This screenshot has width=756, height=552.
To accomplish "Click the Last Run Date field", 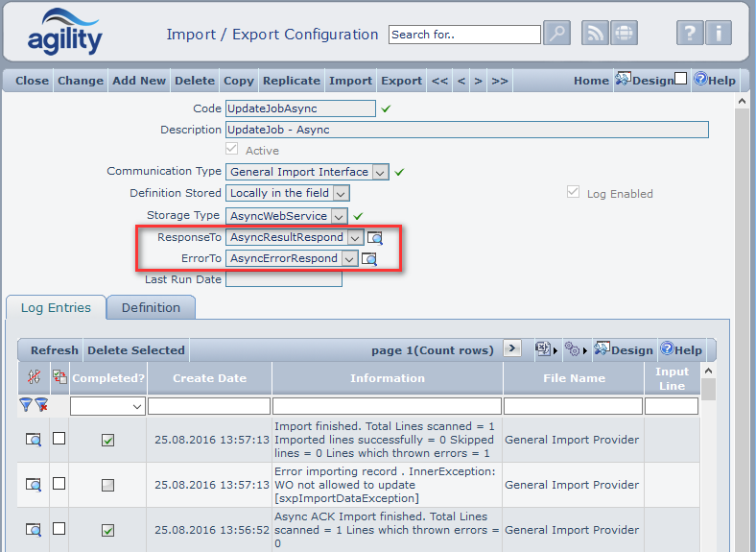I will [284, 279].
